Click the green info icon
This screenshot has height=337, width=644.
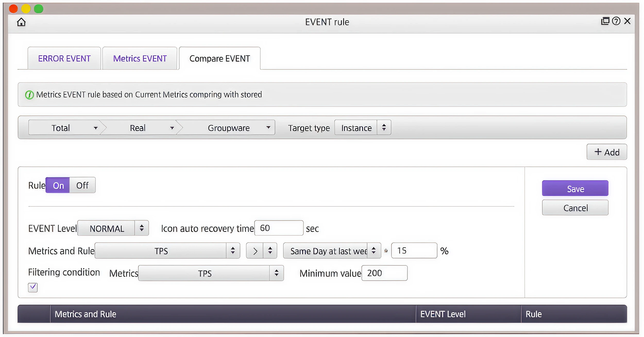click(x=29, y=95)
